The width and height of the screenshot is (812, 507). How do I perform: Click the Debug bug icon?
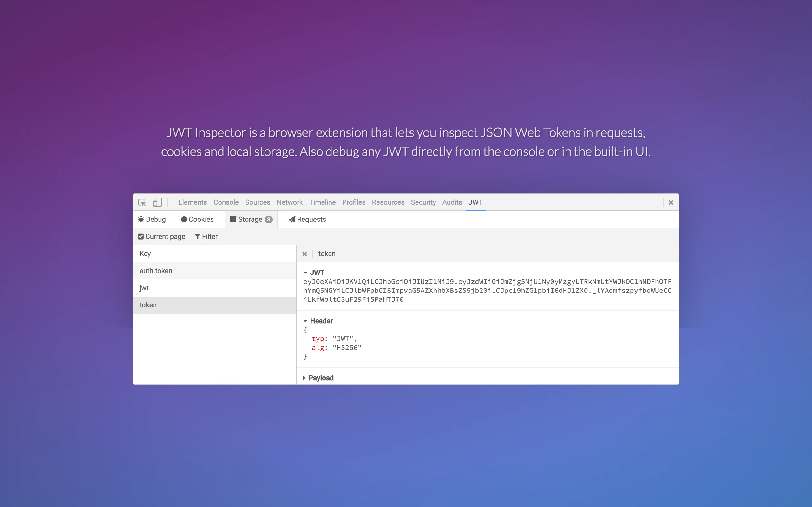pos(141,219)
